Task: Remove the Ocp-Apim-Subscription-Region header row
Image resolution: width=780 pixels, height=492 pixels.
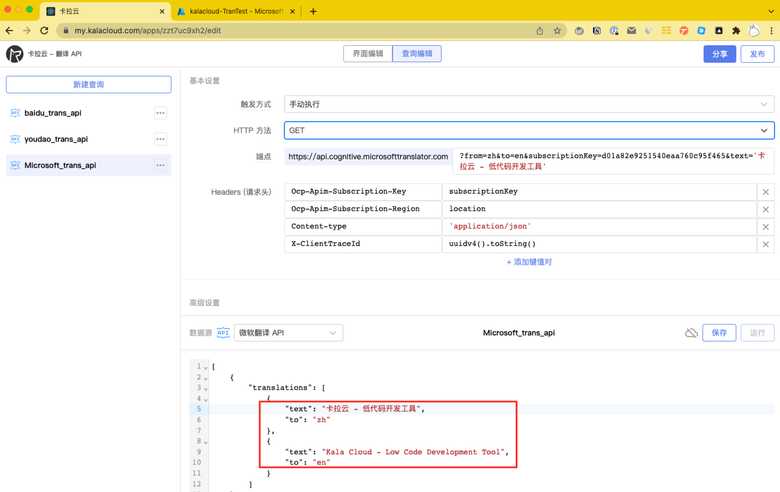Action: [x=766, y=209]
